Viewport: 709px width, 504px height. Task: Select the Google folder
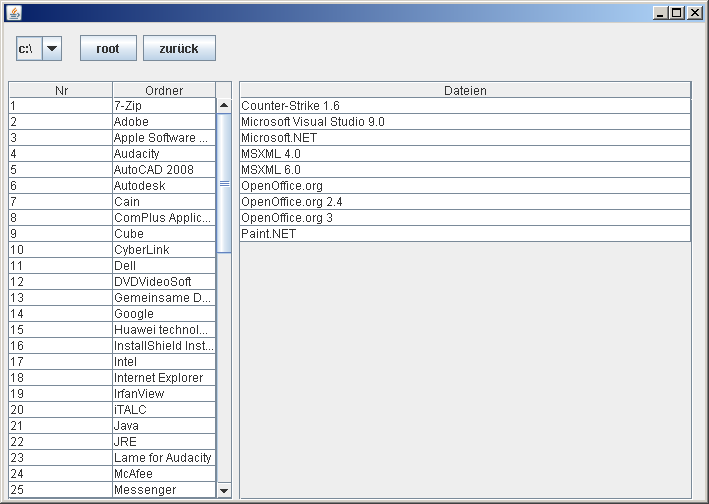click(164, 314)
